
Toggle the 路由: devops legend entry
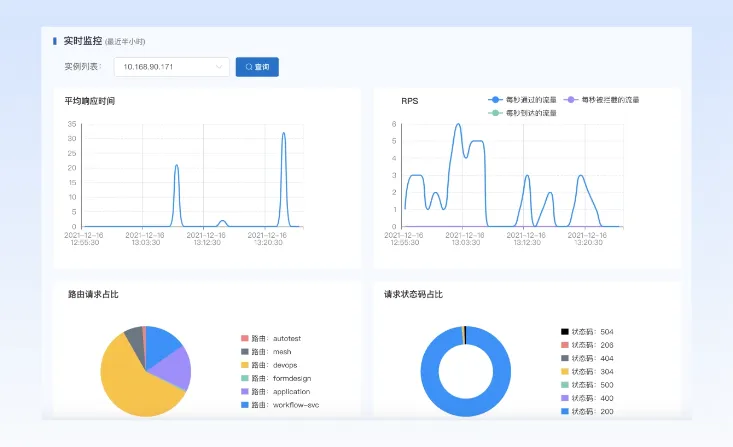pos(269,365)
